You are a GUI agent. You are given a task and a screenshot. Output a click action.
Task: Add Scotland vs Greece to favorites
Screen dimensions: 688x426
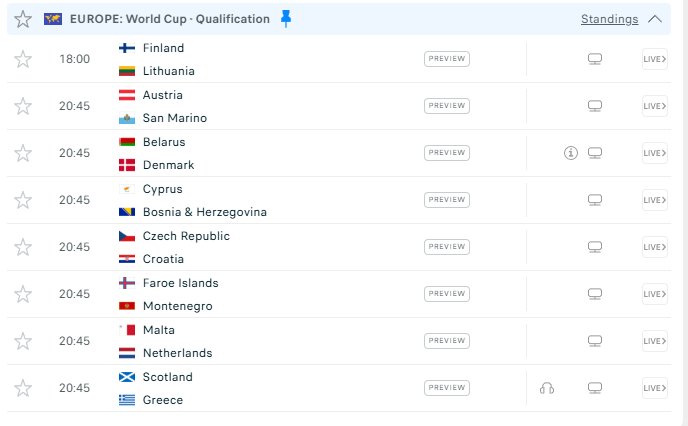click(23, 388)
